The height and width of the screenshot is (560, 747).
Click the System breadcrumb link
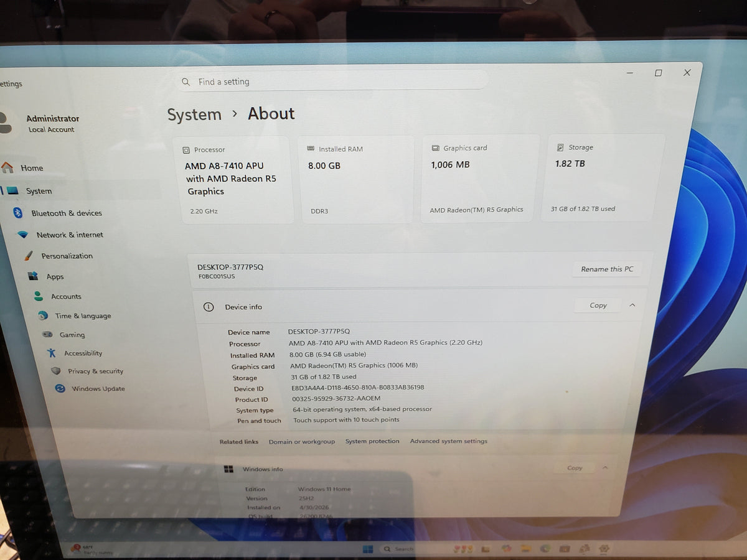(194, 115)
